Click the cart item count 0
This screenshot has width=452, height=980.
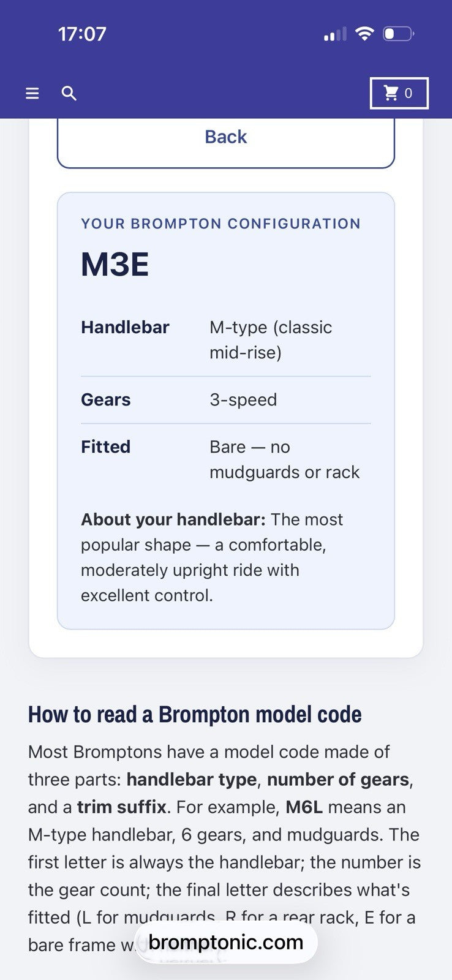(x=409, y=93)
